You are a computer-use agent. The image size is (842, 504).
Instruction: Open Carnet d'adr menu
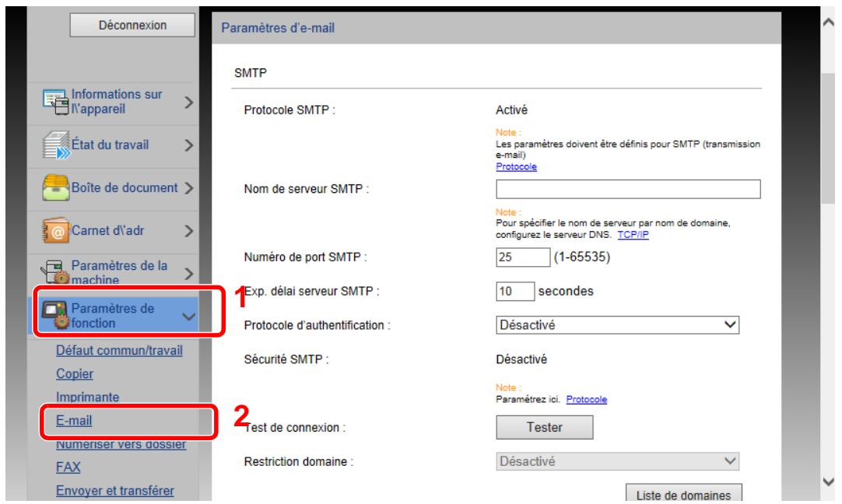(x=113, y=231)
